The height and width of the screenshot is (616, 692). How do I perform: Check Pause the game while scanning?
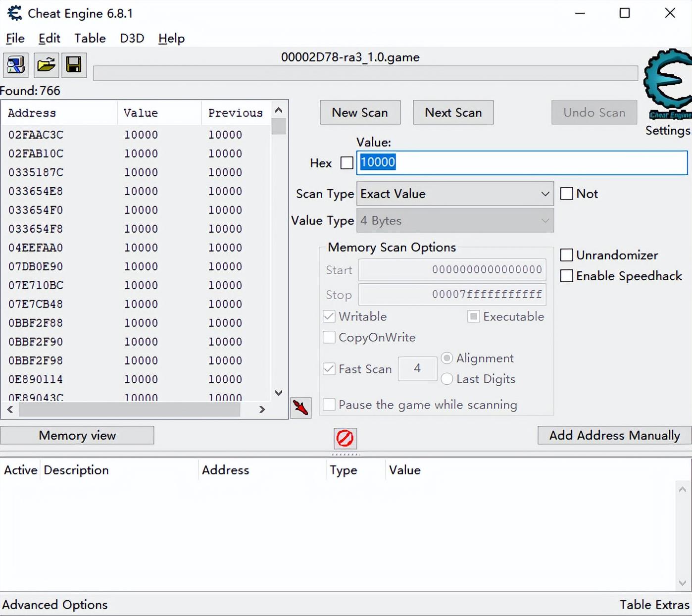pyautogui.click(x=329, y=405)
